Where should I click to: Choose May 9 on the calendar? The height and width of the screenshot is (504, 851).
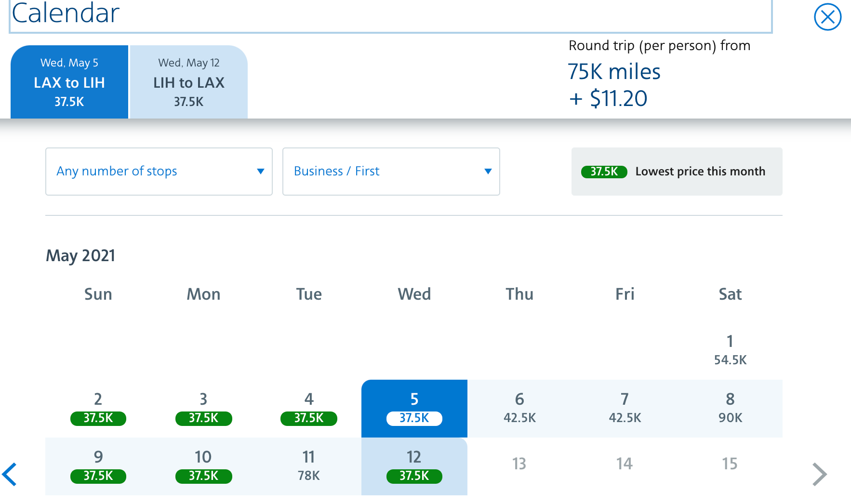pos(98,466)
